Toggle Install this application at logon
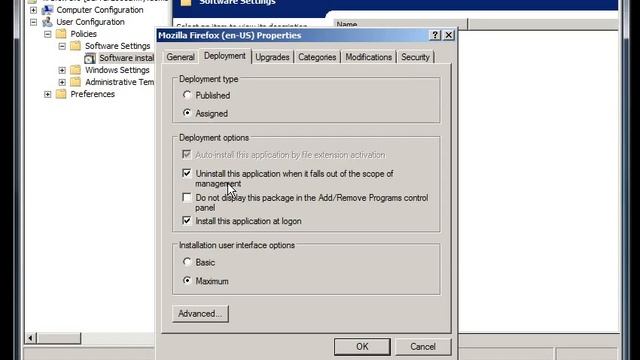 pyautogui.click(x=187, y=221)
